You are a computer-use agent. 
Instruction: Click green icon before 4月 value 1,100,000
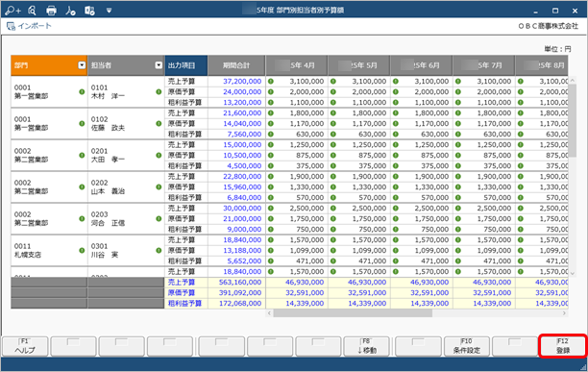point(271,103)
